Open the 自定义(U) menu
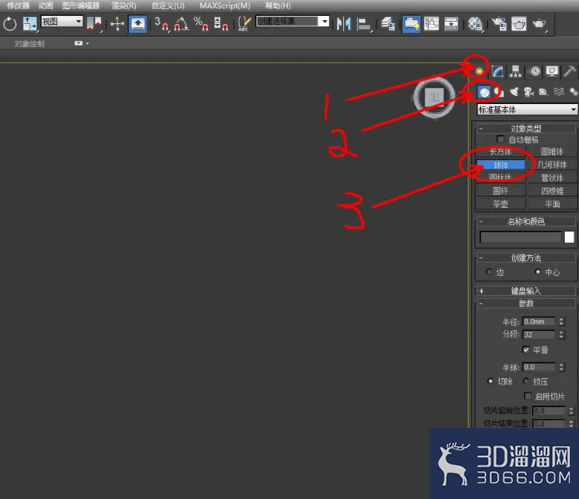 click(168, 6)
